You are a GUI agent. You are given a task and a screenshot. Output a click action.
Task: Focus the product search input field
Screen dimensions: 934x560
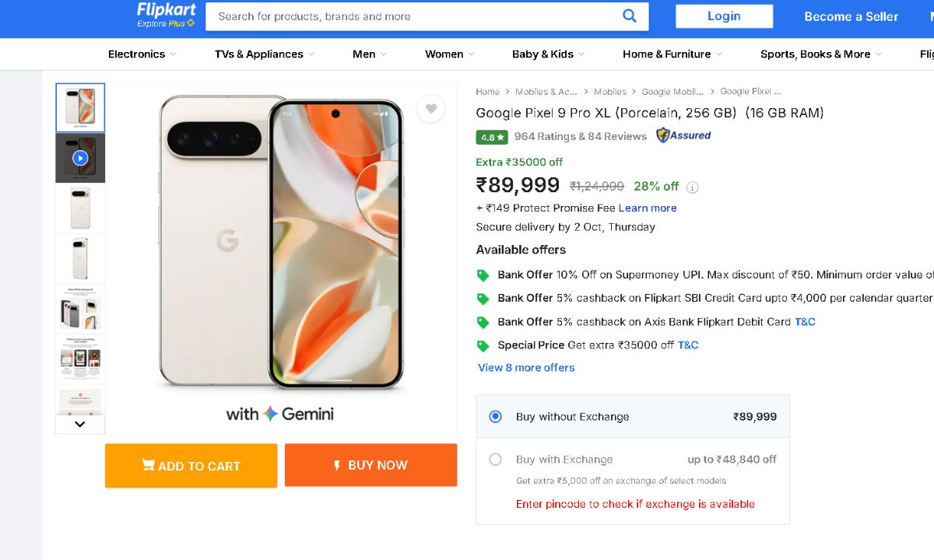(413, 16)
